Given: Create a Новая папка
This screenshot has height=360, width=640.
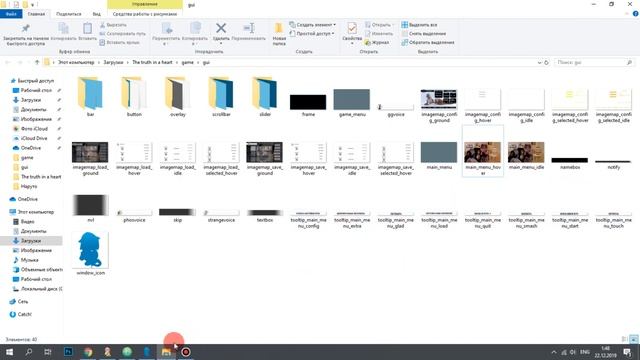Looking at the screenshot, I should point(279,33).
